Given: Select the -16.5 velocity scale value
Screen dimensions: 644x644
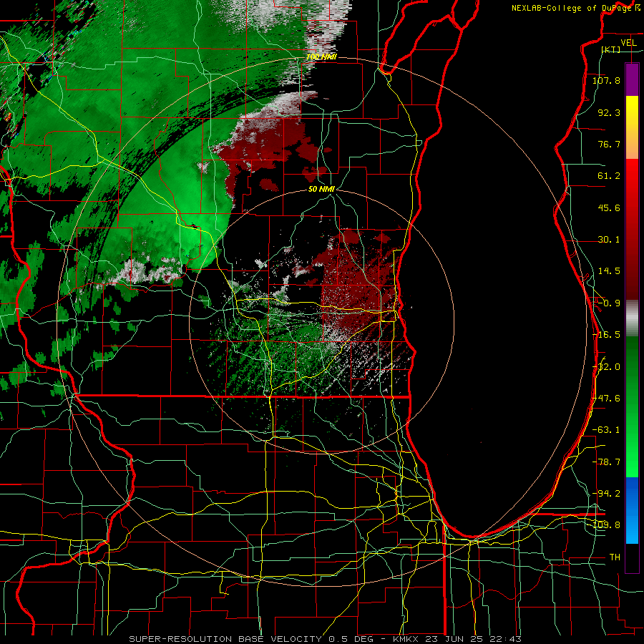Looking at the screenshot, I should 606,335.
